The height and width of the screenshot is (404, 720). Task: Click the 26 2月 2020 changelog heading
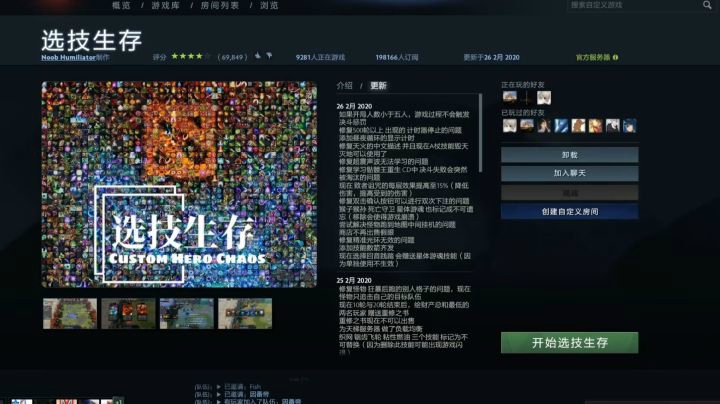pyautogui.click(x=354, y=106)
